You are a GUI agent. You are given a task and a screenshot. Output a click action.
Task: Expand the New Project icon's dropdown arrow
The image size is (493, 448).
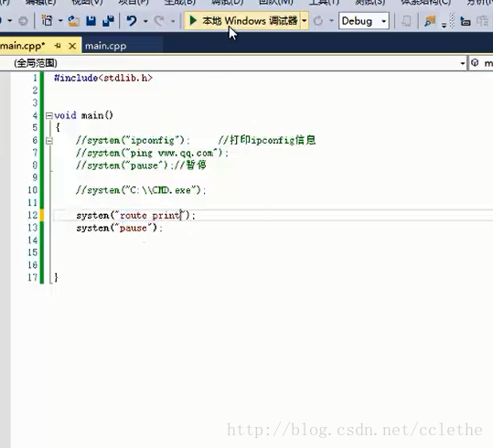[x=60, y=21]
